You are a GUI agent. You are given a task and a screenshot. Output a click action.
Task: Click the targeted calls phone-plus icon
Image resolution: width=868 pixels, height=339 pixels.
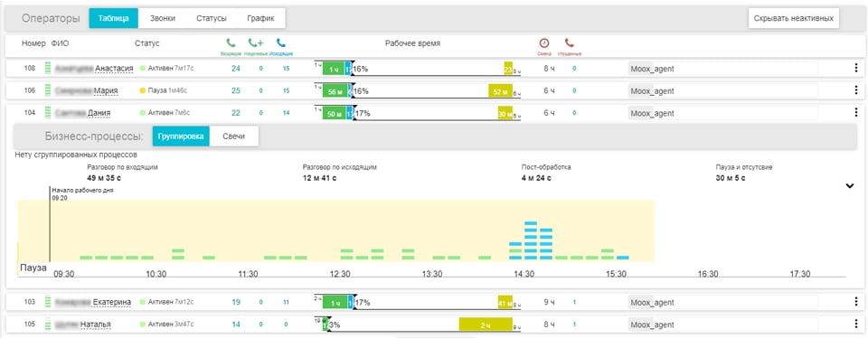click(x=255, y=43)
